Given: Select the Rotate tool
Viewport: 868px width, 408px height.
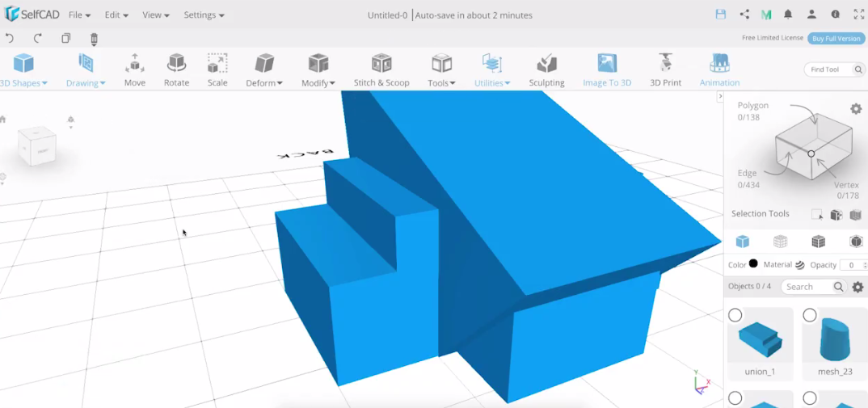Looking at the screenshot, I should click(176, 70).
